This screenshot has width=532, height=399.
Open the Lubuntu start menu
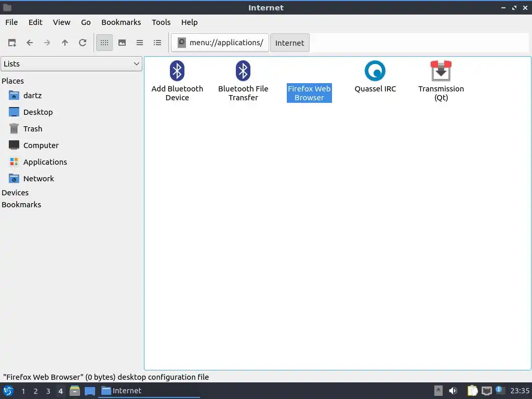click(x=8, y=391)
